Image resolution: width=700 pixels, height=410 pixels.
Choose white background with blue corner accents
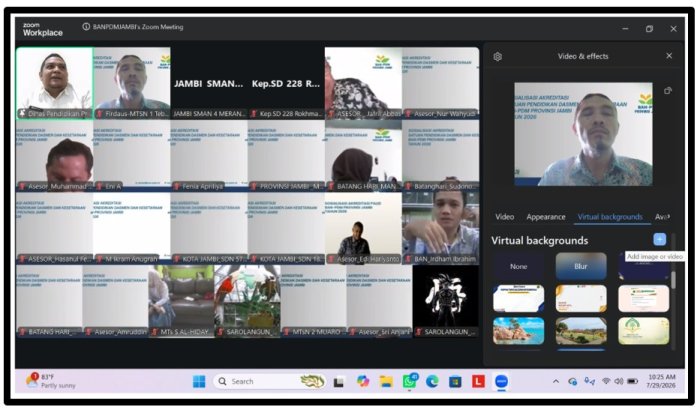click(x=518, y=298)
